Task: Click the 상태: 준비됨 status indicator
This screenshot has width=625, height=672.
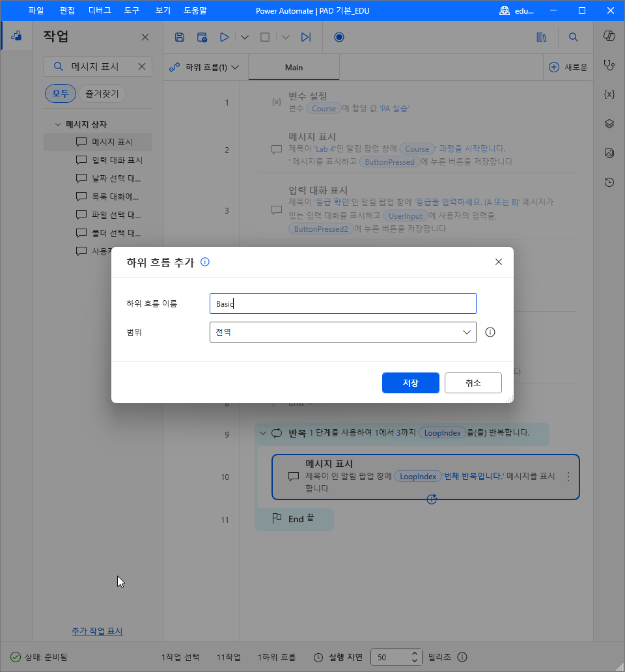Action: [x=38, y=657]
